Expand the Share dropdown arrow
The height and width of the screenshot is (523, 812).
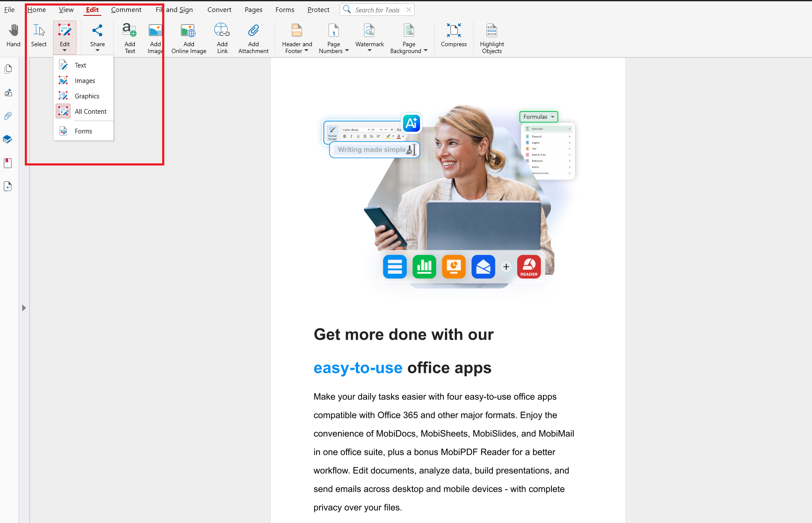(x=97, y=50)
